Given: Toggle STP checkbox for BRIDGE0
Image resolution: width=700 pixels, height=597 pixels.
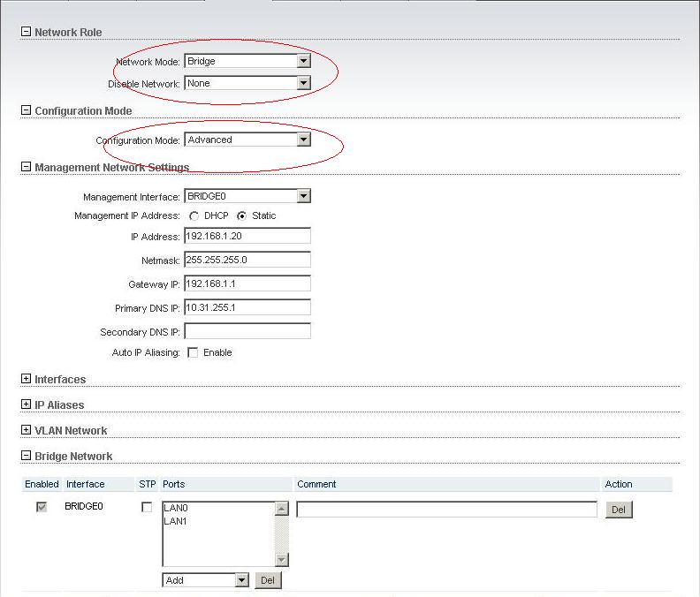Looking at the screenshot, I should coord(147,508).
